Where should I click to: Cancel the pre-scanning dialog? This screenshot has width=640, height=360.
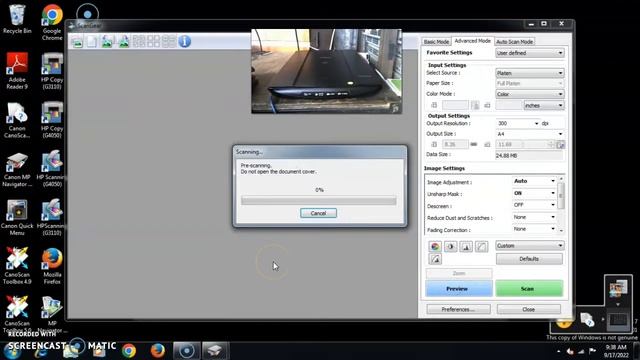click(x=318, y=213)
